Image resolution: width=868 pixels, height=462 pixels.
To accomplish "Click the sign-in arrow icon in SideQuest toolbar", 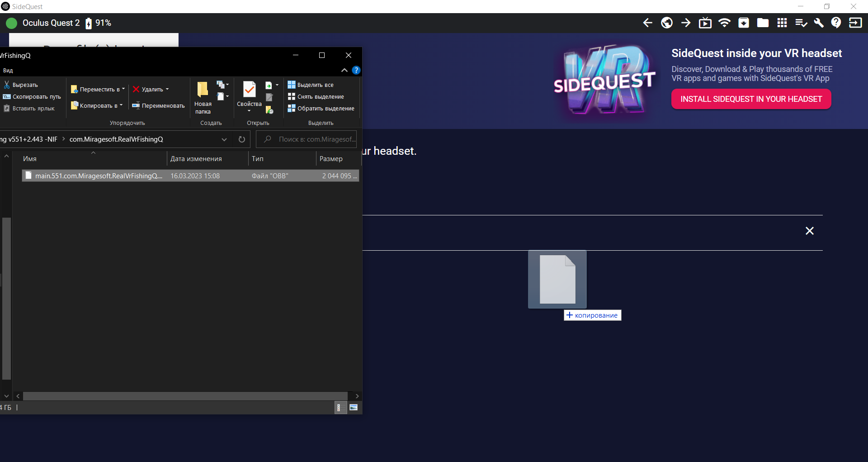I will click(x=855, y=23).
